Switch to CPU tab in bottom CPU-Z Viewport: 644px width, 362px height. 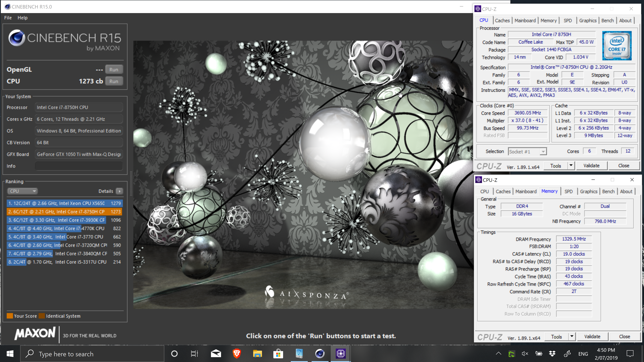click(x=484, y=191)
